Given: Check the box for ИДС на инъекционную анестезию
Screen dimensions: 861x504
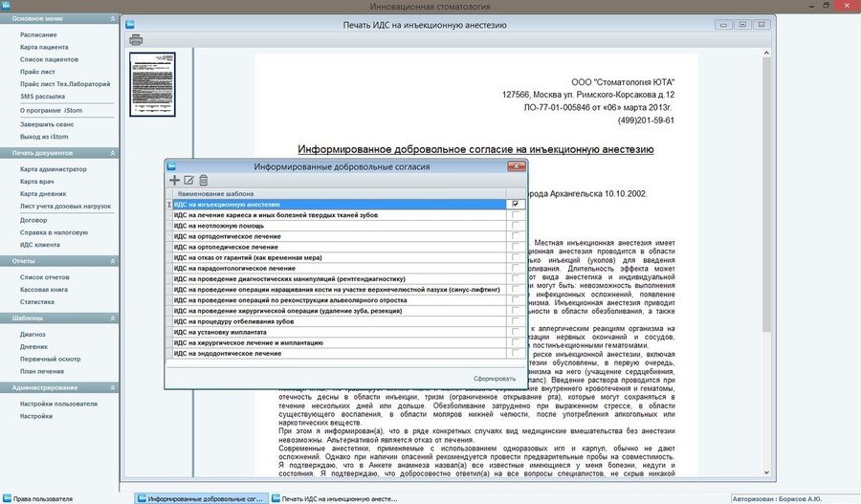Looking at the screenshot, I should coord(515,205).
